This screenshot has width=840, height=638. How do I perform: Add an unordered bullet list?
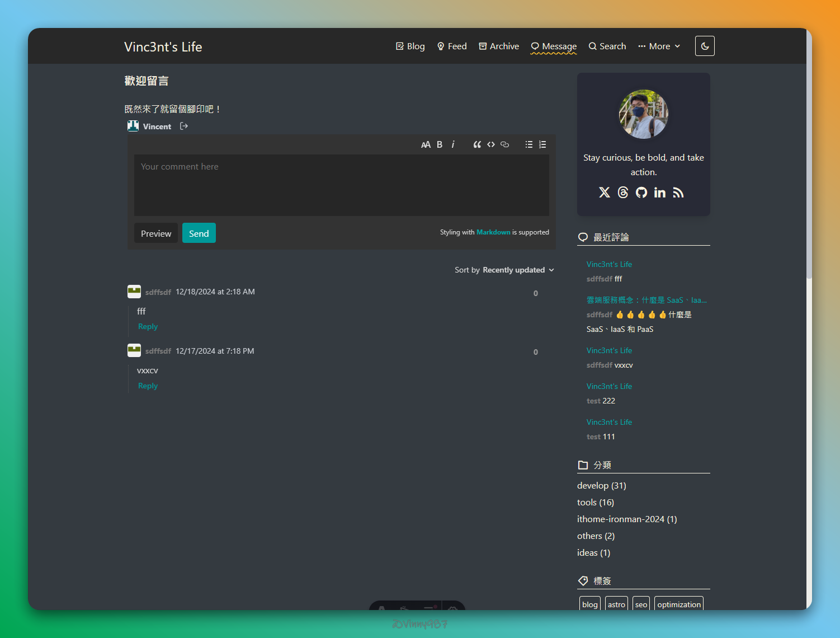528,144
